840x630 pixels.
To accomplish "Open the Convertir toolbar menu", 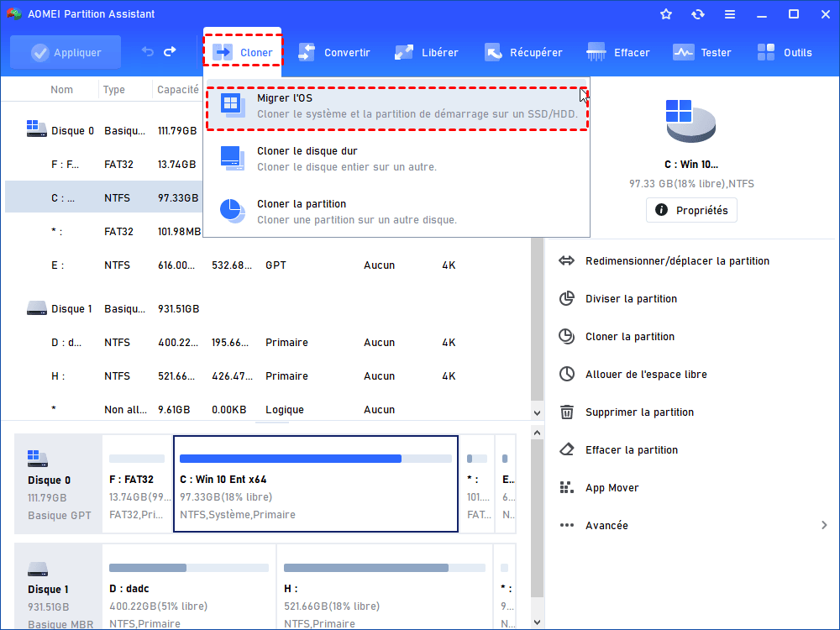I will click(334, 52).
